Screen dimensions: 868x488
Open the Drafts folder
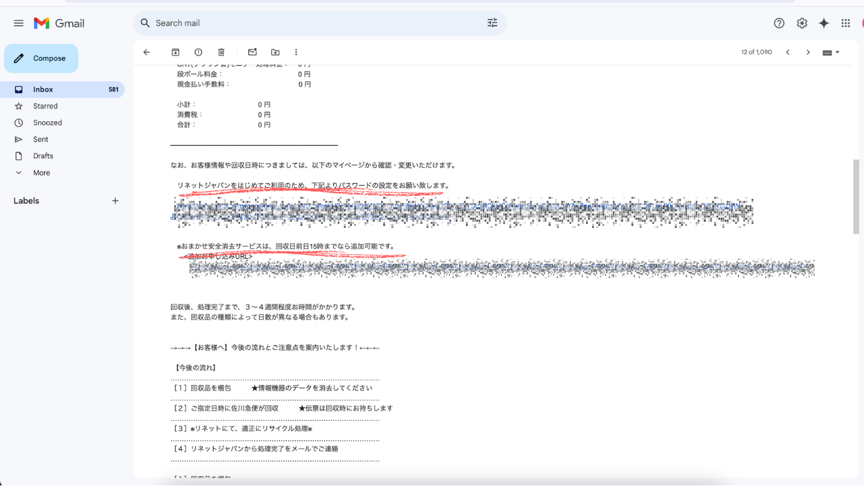coord(43,156)
